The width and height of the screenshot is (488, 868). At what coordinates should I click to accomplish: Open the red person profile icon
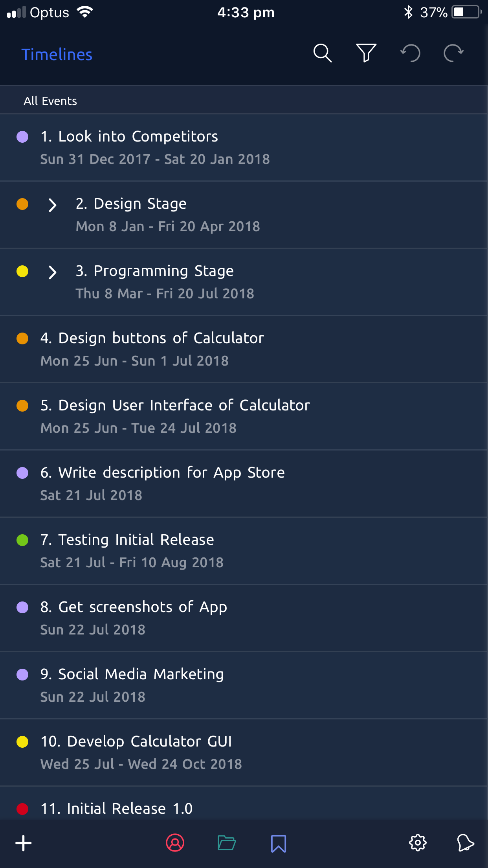[x=175, y=843]
